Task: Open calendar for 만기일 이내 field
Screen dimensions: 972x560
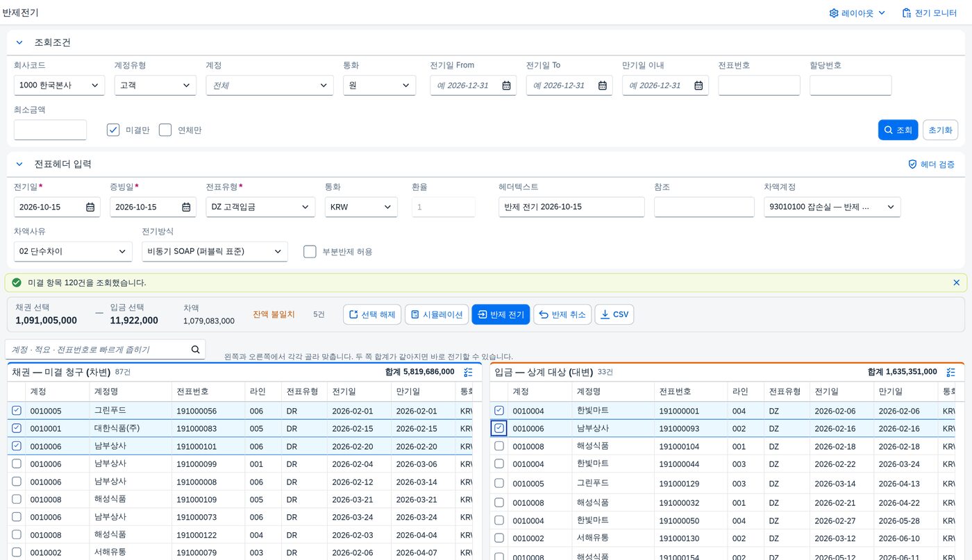Action: pyautogui.click(x=698, y=85)
